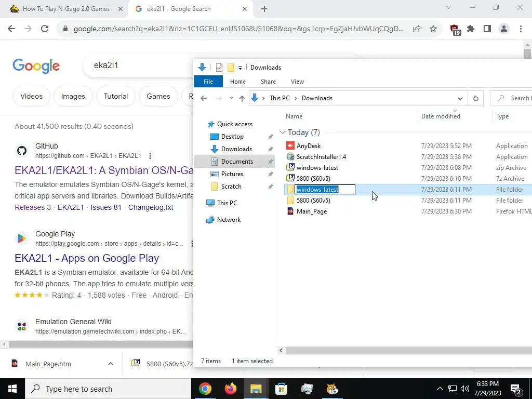This screenshot has width=532, height=399.
Task: Open Chrome extensions puzzle icon
Action: pyautogui.click(x=471, y=29)
